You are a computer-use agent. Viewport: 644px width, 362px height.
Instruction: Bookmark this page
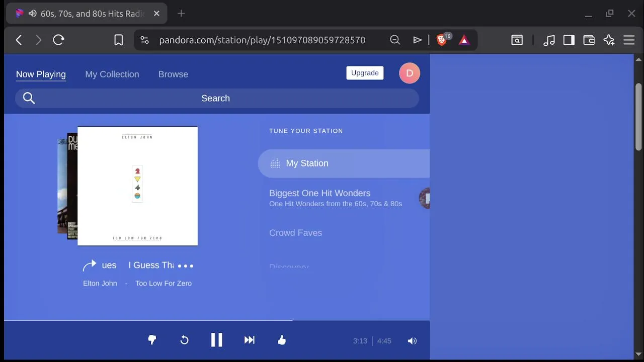pos(118,40)
